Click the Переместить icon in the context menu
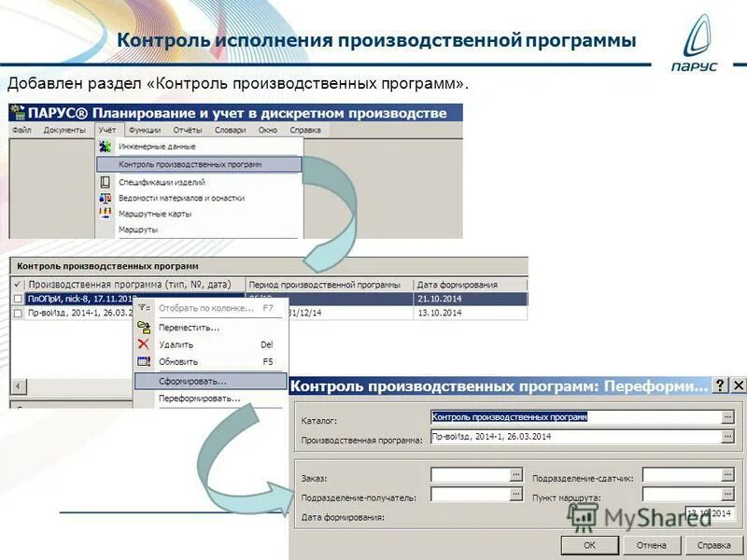Viewport: 747px width, 560px height. (142, 327)
